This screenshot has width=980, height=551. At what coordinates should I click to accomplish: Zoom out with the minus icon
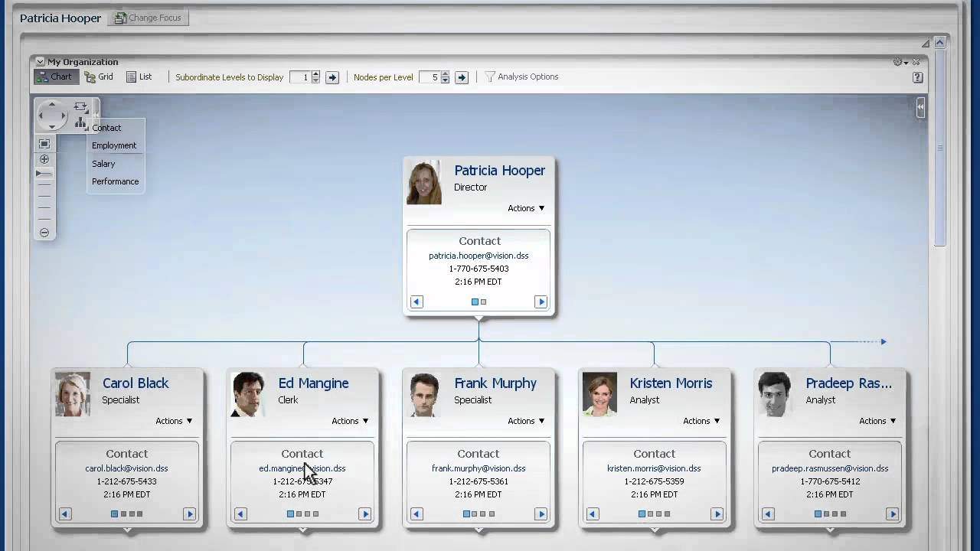point(44,233)
